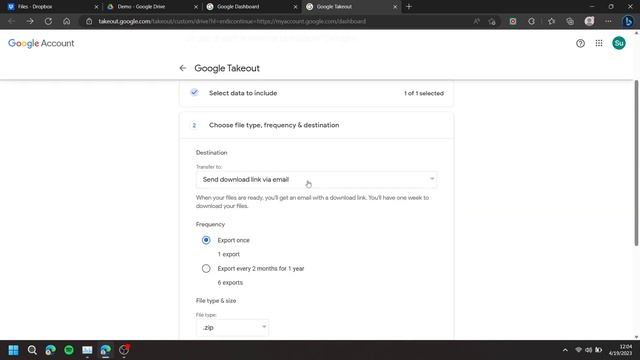
Task: Click browser forward arrow
Action: click(30, 21)
